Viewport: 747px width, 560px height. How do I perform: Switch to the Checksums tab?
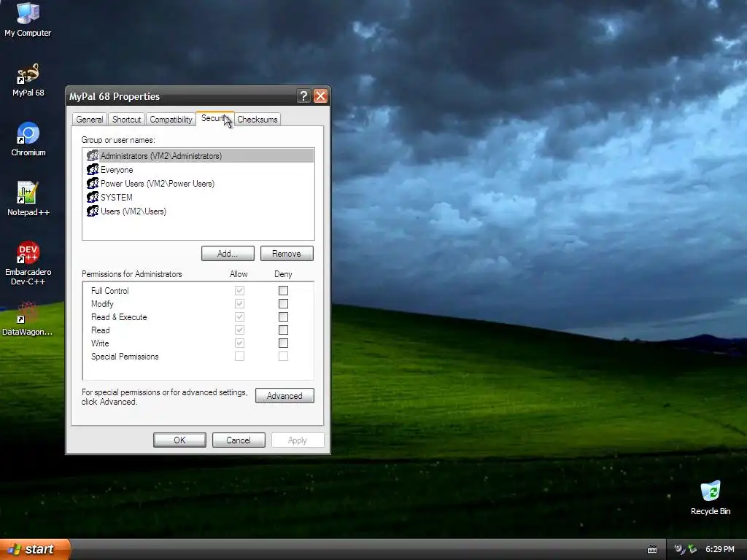click(x=258, y=120)
